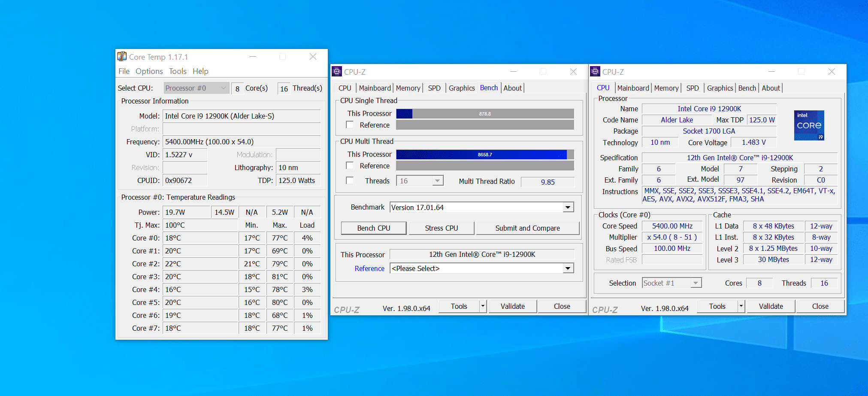The height and width of the screenshot is (396, 868).
Task: Switch to SPD tab in Bench window
Action: tap(434, 88)
